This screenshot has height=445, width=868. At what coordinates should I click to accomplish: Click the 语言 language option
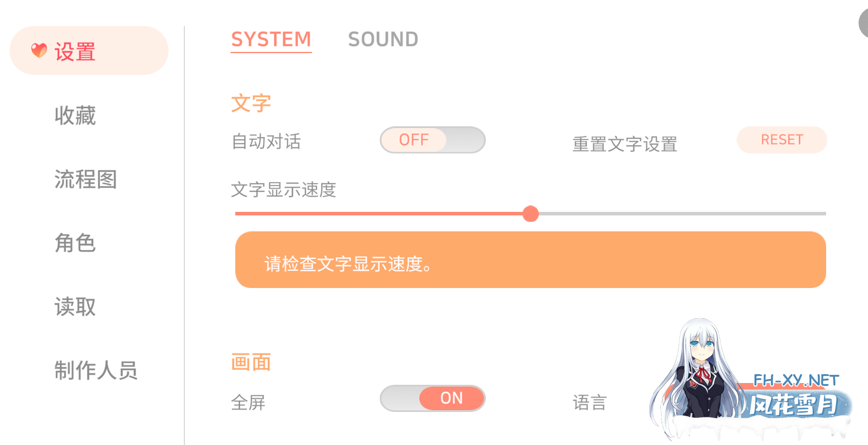pyautogui.click(x=590, y=402)
